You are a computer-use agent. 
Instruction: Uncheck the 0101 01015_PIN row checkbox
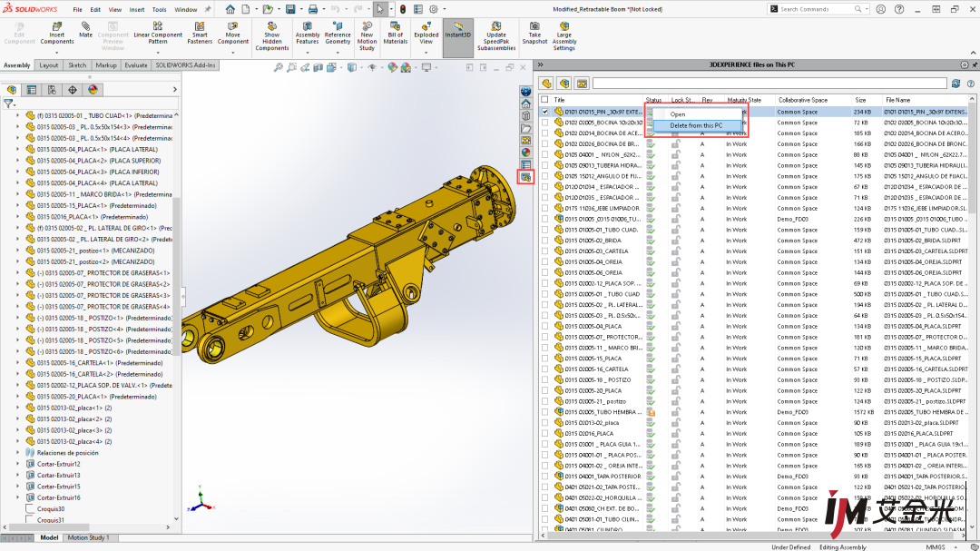pos(545,112)
